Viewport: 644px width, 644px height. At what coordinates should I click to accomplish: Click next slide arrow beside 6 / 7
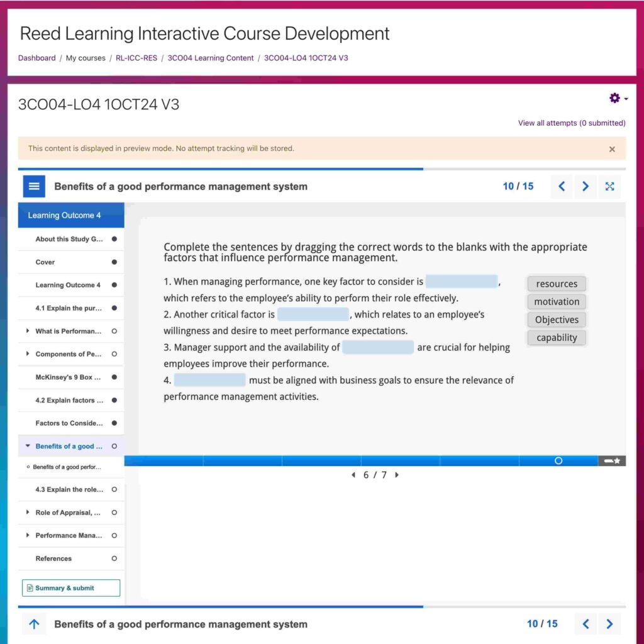tap(397, 475)
